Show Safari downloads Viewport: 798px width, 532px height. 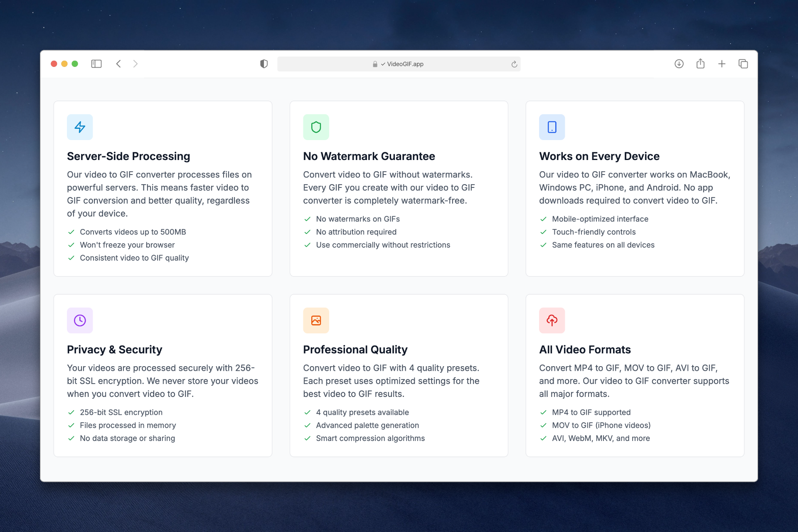click(x=679, y=64)
